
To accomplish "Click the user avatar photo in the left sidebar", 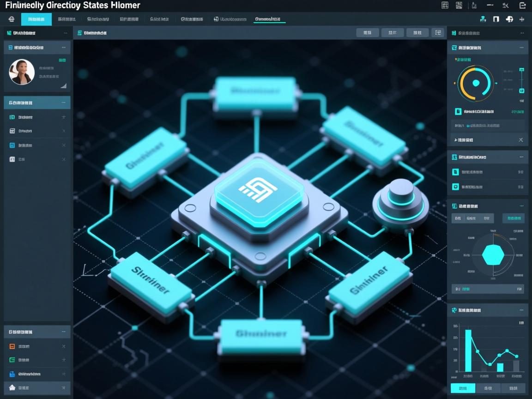I will (x=22, y=72).
